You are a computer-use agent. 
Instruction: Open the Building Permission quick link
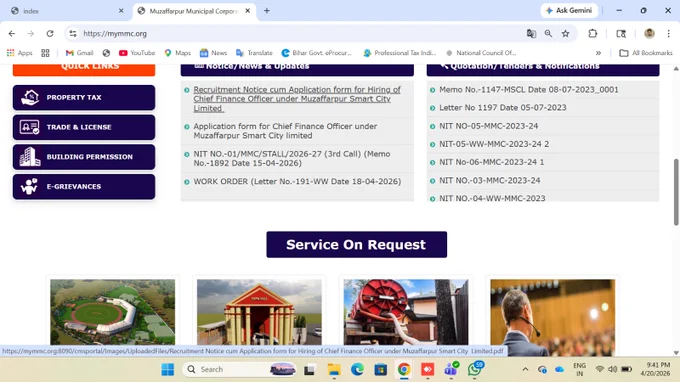pos(84,157)
